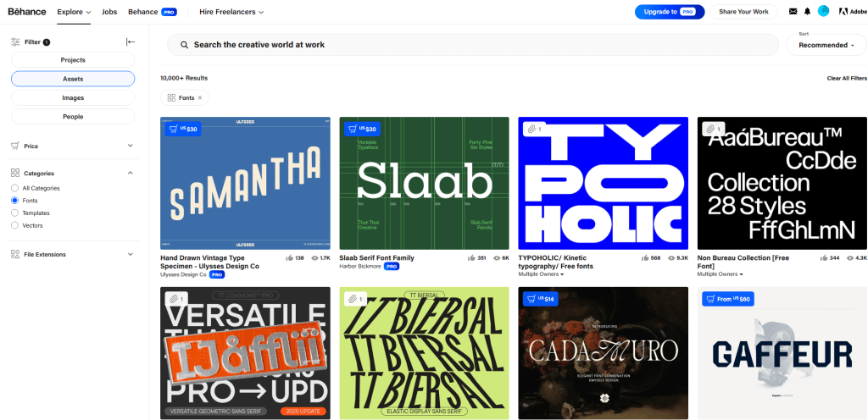This screenshot has width=868, height=420.
Task: Click the attachment badge on Typoholic
Action: [x=534, y=129]
